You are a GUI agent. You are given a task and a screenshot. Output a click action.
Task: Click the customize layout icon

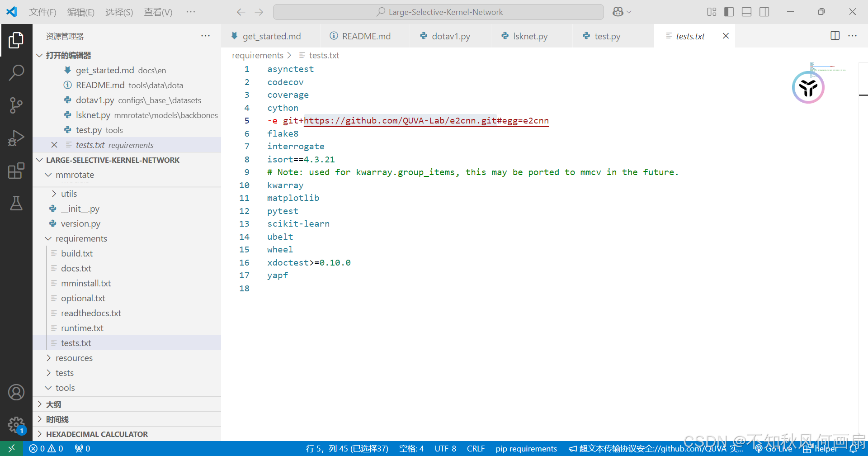pos(712,12)
